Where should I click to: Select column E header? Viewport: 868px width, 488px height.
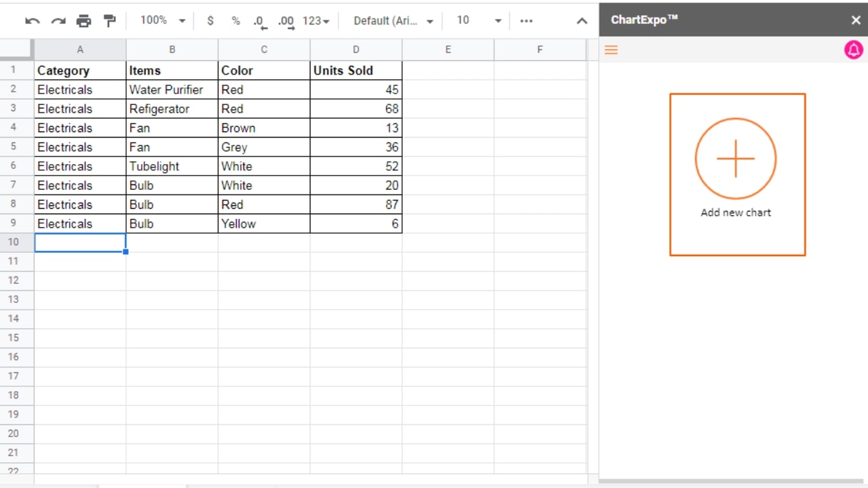point(448,49)
